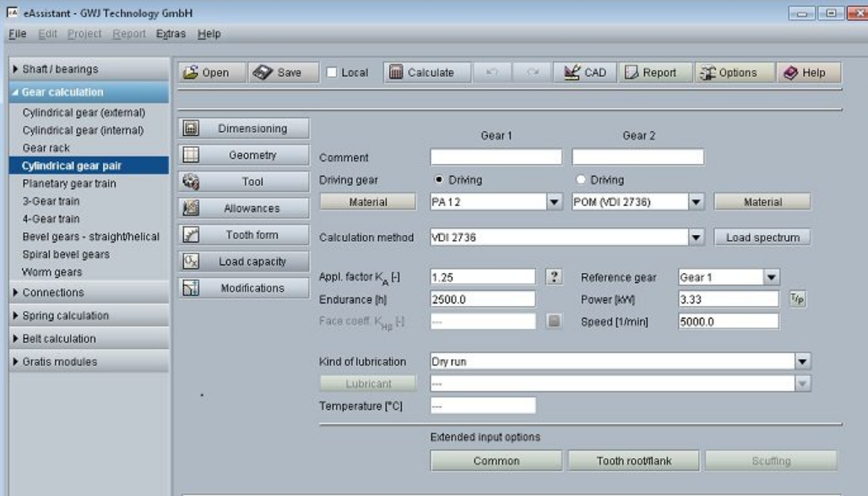Select Driving radio button for Gear 2

[580, 180]
